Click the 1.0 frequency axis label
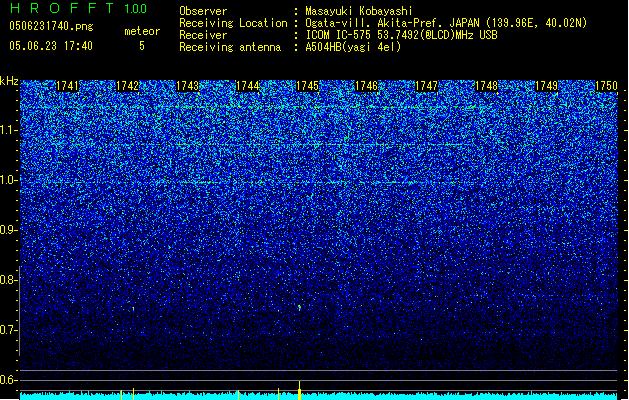 [x=9, y=180]
